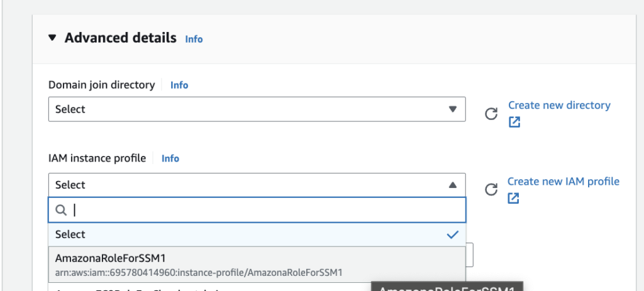Open Info link beside Advanced details

[194, 39]
